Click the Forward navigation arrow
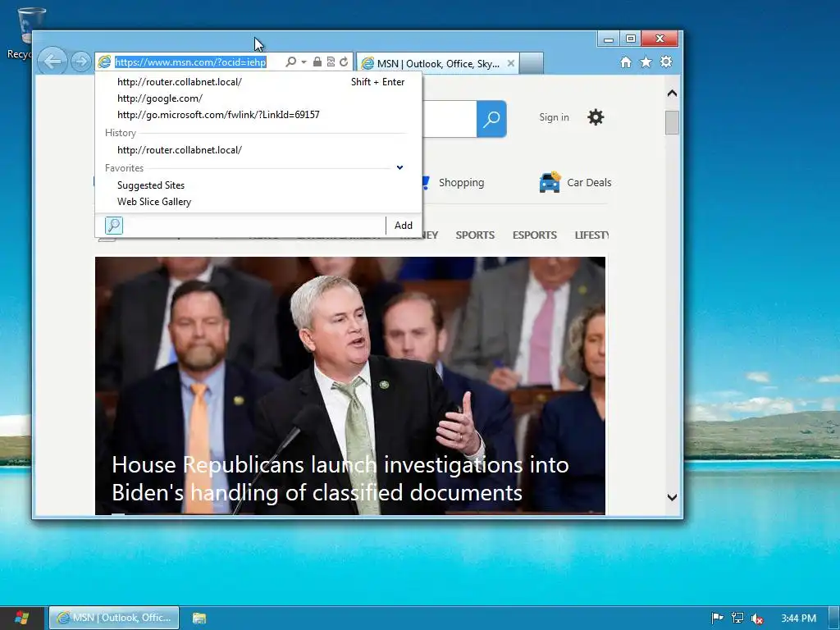Viewport: 840px width, 630px height. pyautogui.click(x=81, y=62)
